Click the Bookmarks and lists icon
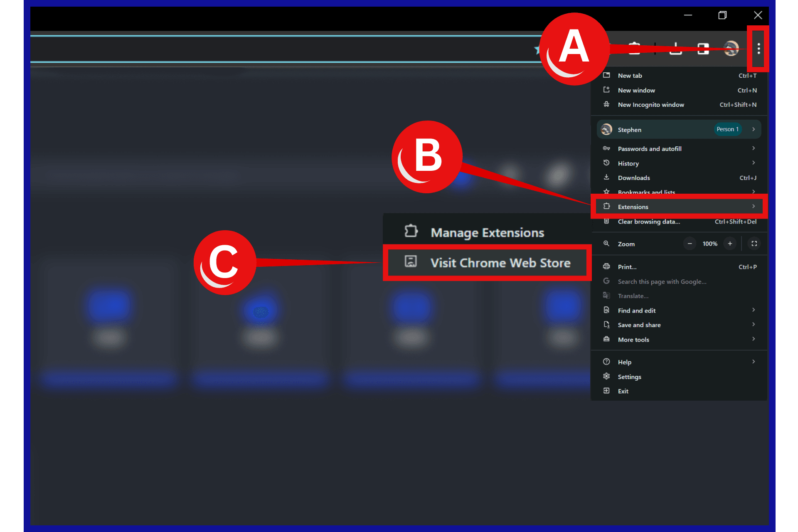 [x=607, y=192]
